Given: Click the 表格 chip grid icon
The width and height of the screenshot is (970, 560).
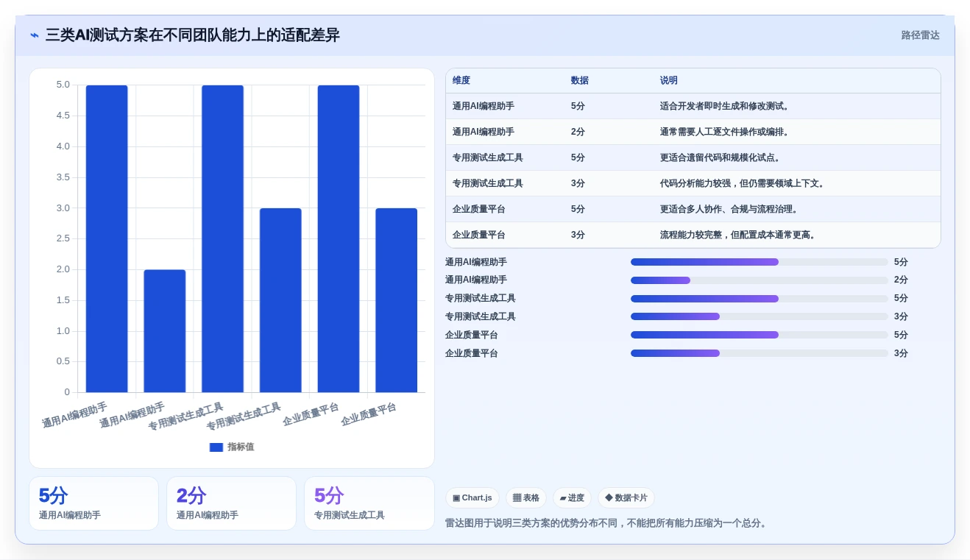Looking at the screenshot, I should [x=517, y=498].
